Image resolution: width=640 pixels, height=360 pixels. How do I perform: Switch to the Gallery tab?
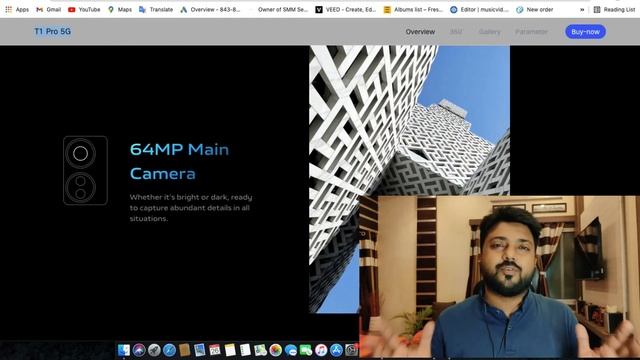pyautogui.click(x=489, y=32)
